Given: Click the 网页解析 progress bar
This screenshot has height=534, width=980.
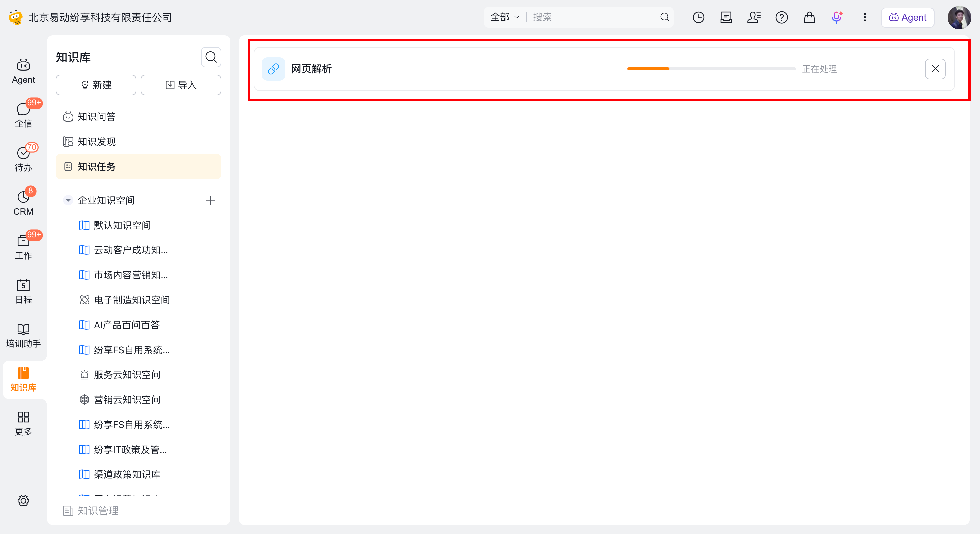Looking at the screenshot, I should (x=711, y=69).
